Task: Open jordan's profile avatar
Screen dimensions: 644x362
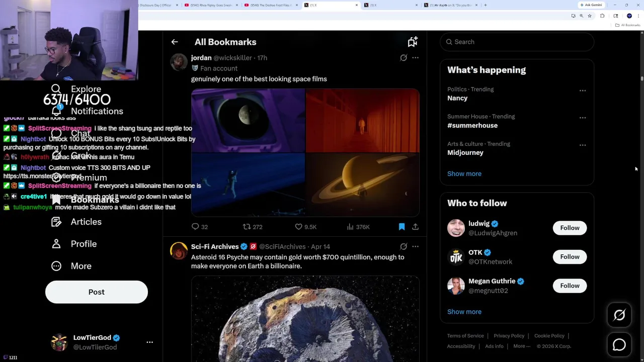Action: click(179, 62)
